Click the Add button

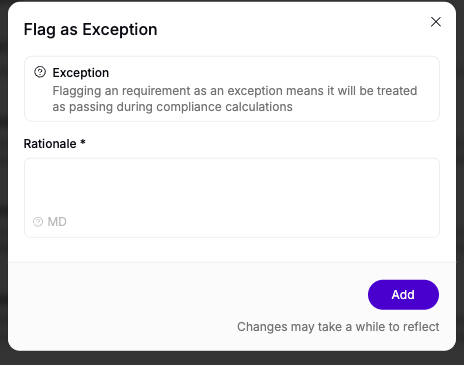403,295
